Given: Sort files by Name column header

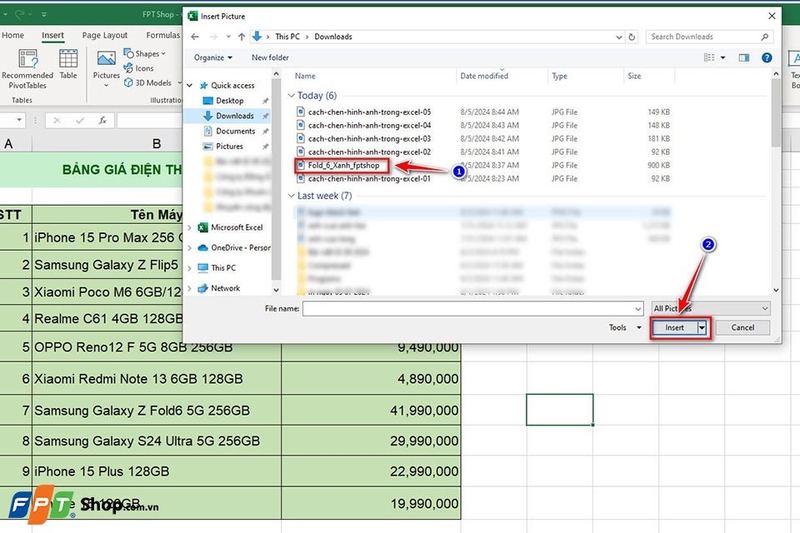Looking at the screenshot, I should point(305,76).
